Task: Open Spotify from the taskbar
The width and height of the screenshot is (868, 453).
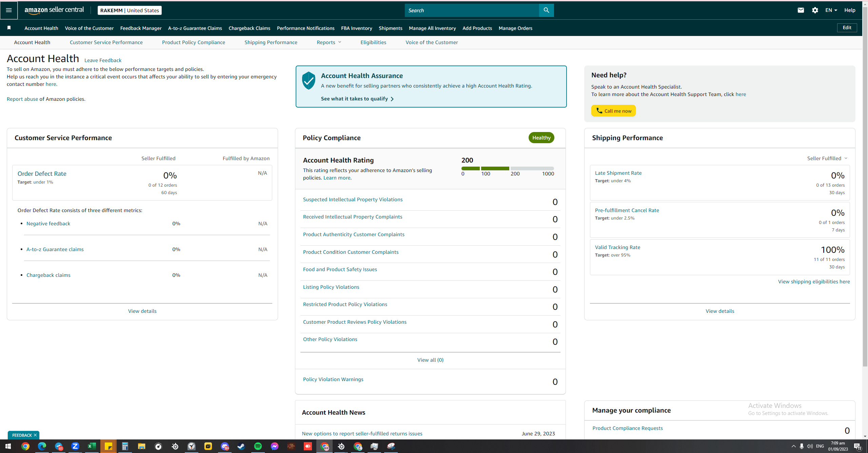Action: (x=258, y=446)
